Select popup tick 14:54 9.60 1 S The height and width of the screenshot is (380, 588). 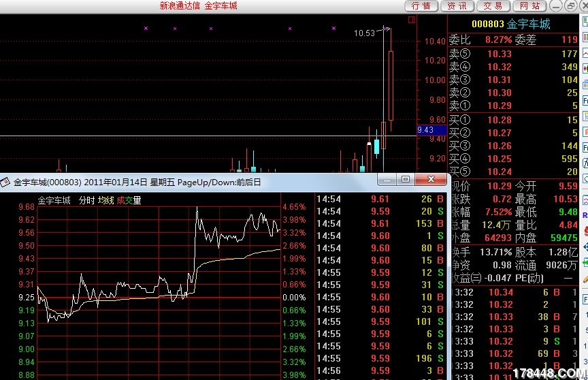point(380,236)
